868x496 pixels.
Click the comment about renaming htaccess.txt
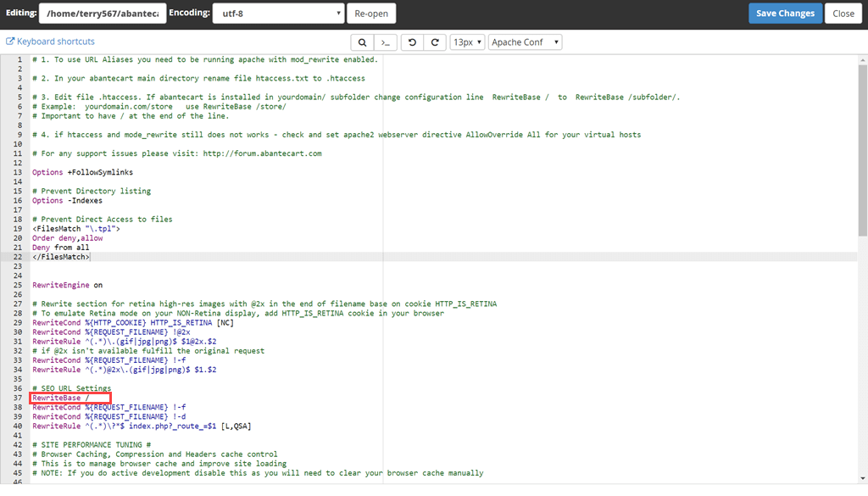198,78
